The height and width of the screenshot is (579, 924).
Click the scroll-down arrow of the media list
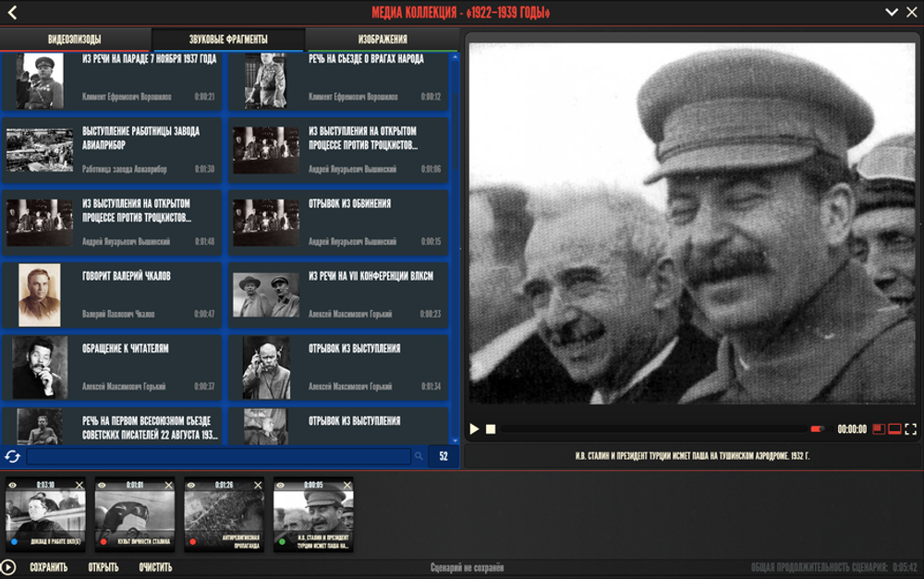click(455, 440)
